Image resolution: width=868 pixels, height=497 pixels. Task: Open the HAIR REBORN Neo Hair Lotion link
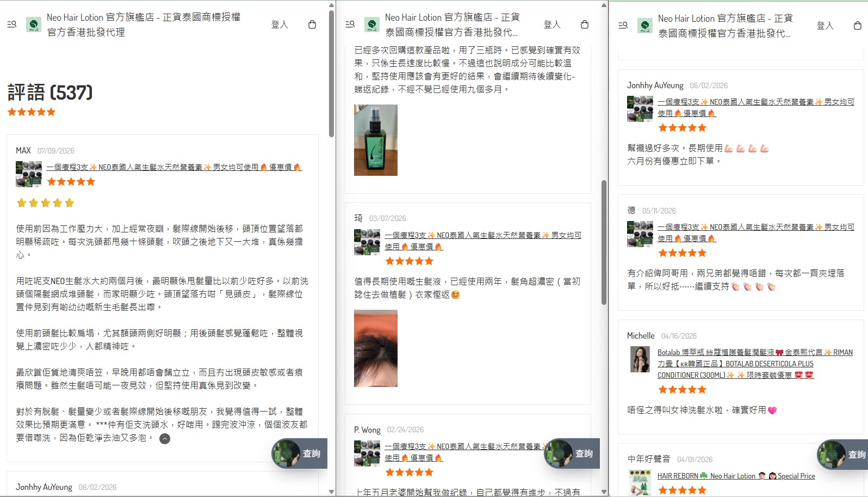[x=736, y=476]
